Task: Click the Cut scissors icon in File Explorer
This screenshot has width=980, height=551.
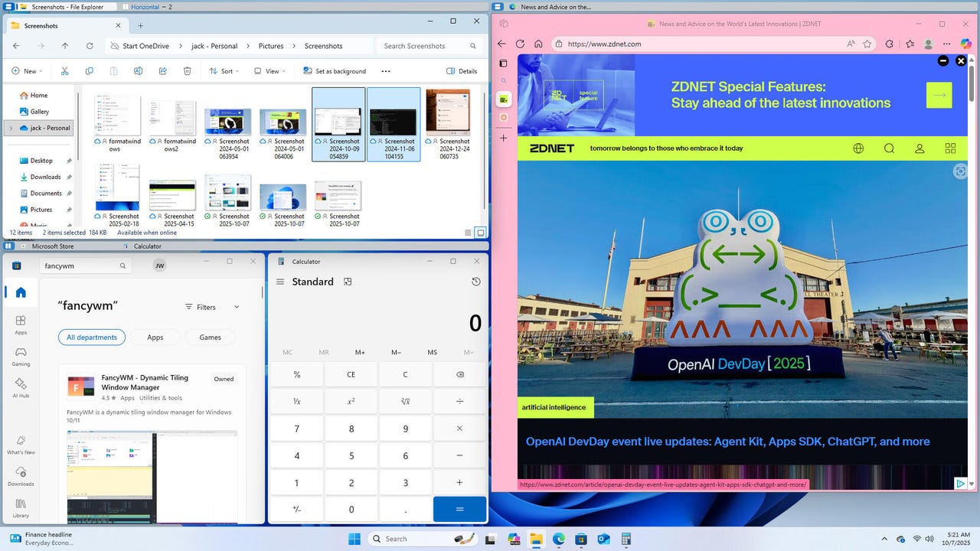Action: pos(64,71)
